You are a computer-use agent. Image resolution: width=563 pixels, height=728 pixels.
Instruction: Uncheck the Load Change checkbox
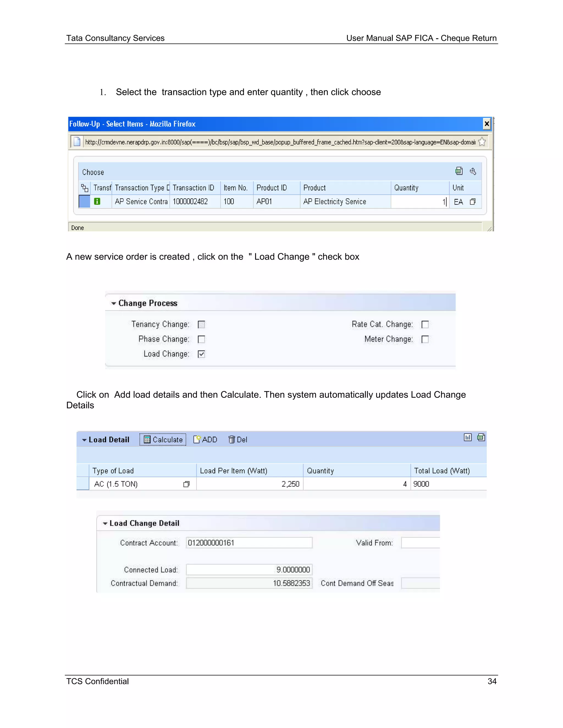[x=202, y=354]
